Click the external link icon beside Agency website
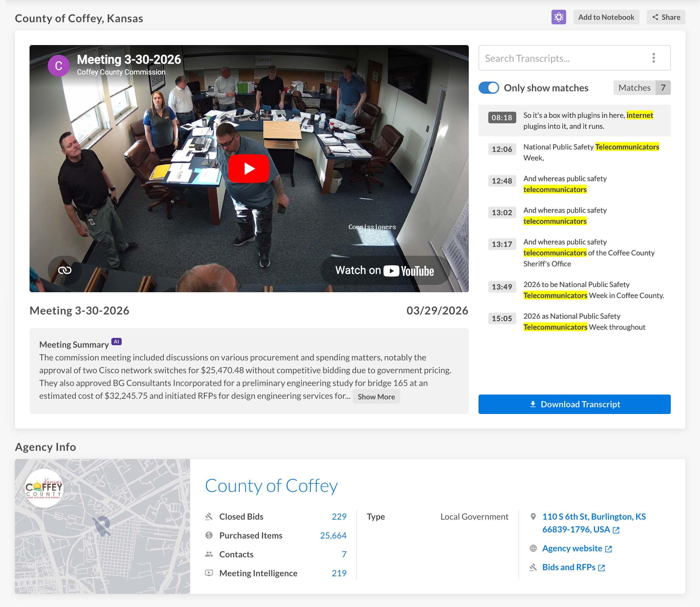Image resolution: width=700 pixels, height=607 pixels. click(609, 549)
